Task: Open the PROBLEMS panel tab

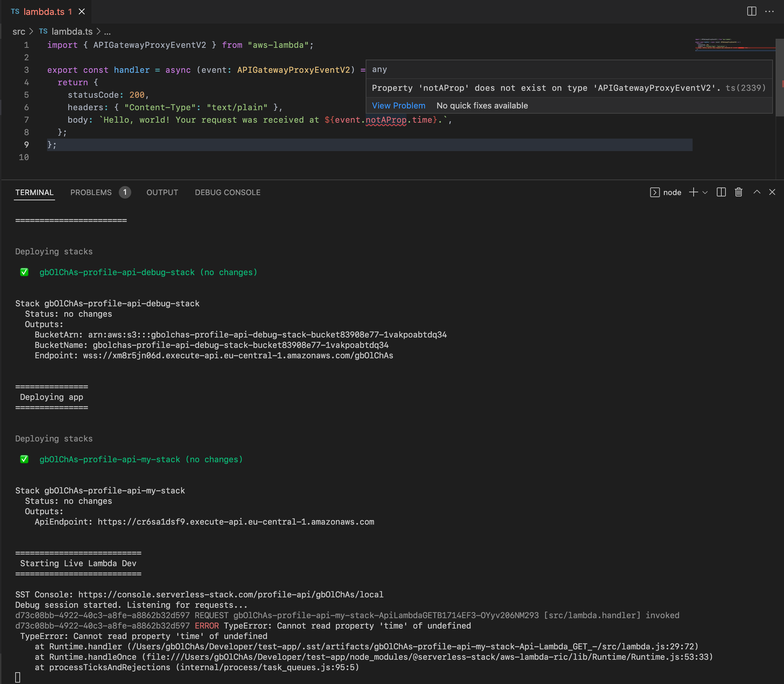Action: tap(91, 192)
